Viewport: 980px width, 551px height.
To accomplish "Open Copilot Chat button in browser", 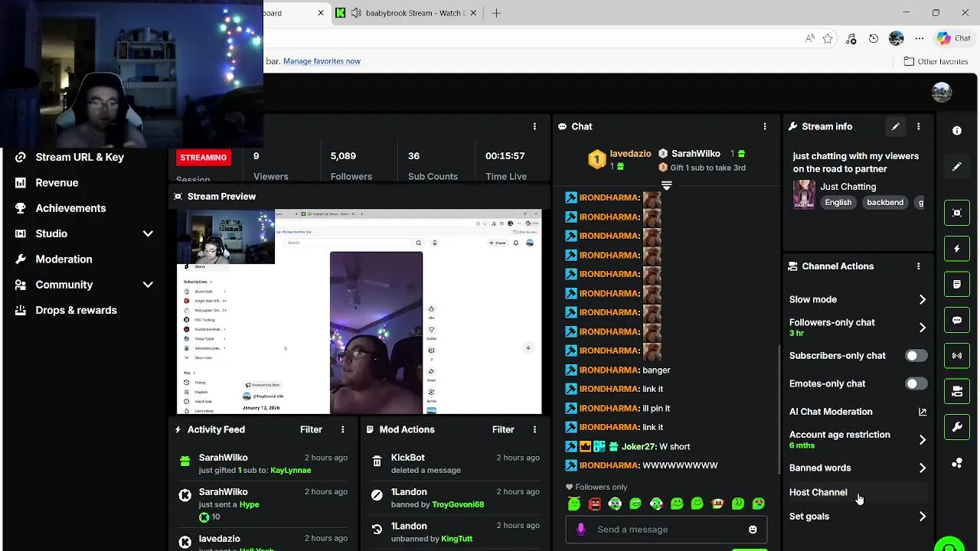I will point(954,38).
